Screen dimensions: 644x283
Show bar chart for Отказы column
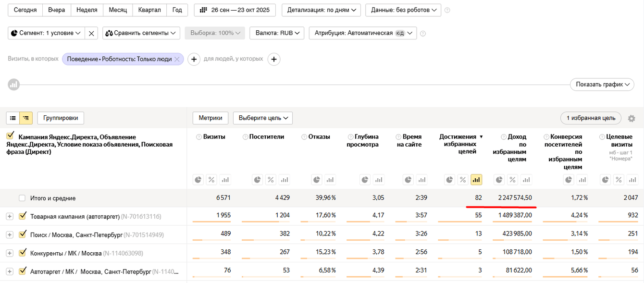coord(330,180)
